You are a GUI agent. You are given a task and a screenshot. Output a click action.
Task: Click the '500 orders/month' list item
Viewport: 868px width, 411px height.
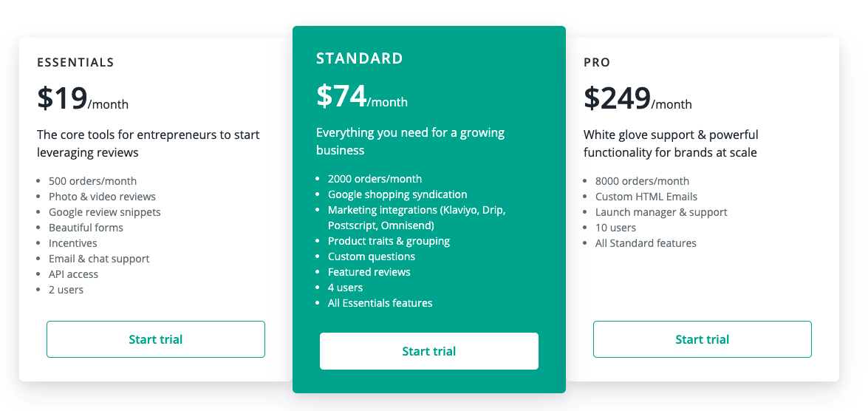pyautogui.click(x=92, y=181)
